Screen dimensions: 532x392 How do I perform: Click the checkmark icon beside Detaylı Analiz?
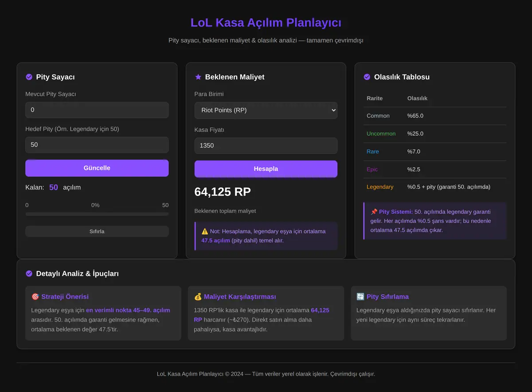[29, 274]
